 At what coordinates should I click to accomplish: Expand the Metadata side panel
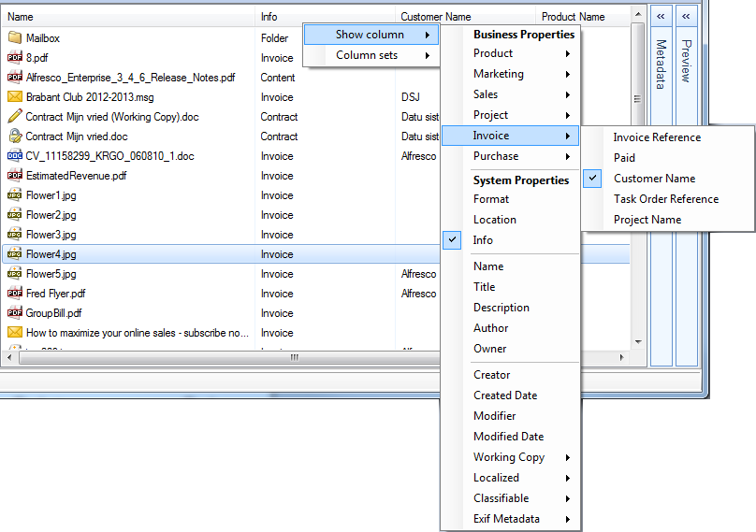pos(661,16)
